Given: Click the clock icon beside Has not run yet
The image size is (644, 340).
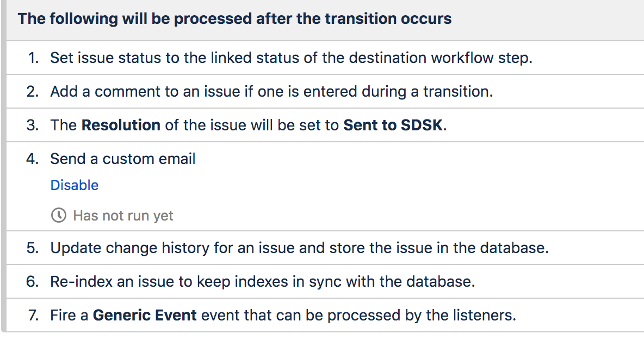Looking at the screenshot, I should (58, 215).
